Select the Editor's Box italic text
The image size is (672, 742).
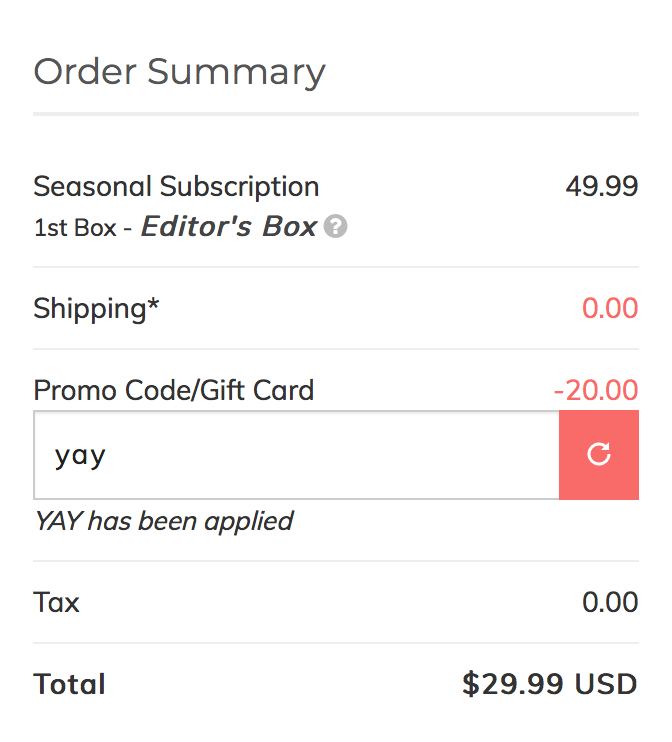click(x=229, y=226)
